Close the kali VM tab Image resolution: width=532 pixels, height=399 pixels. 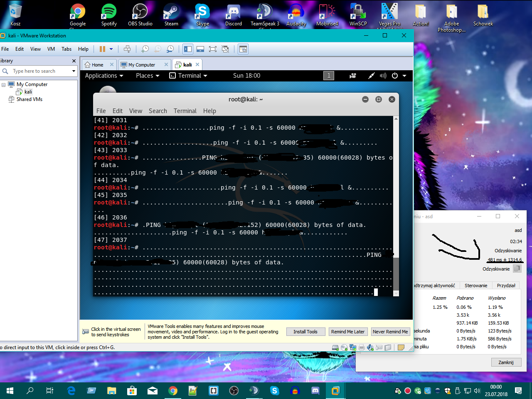click(197, 64)
